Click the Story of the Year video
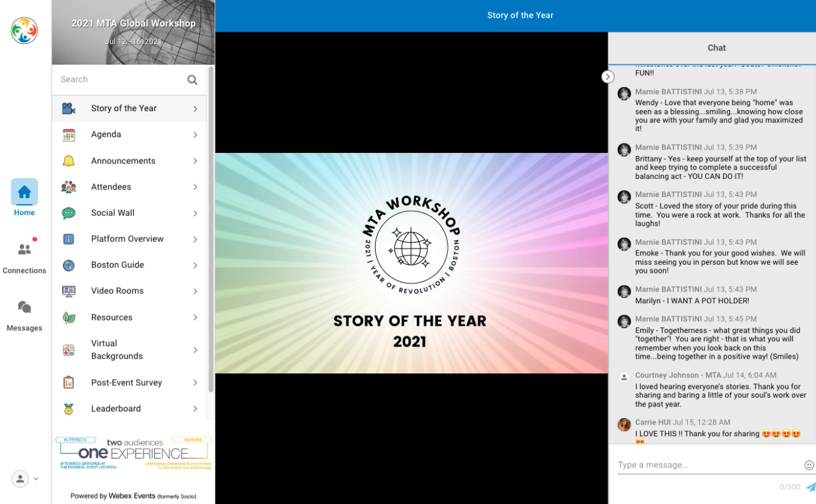The height and width of the screenshot is (504, 816). (411, 263)
